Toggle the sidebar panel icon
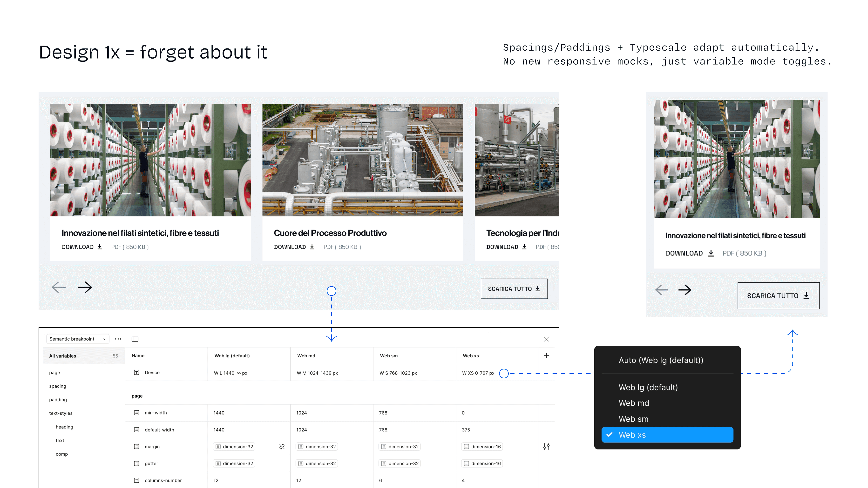Screen dimensions: 868x488 point(135,339)
